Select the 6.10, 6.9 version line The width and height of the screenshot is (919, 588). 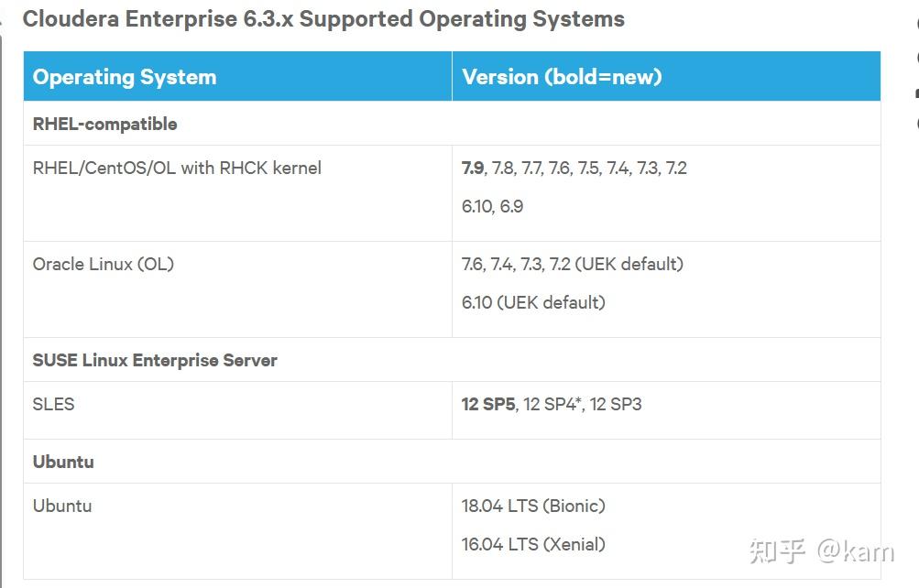[492, 206]
